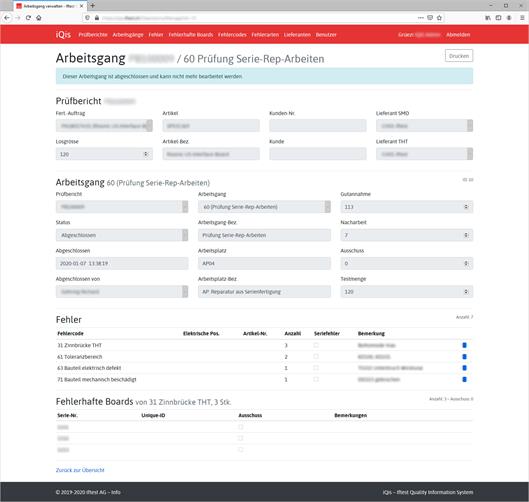Toggle the browser sidebar icon
The width and height of the screenshot is (529, 502).
coord(498,18)
